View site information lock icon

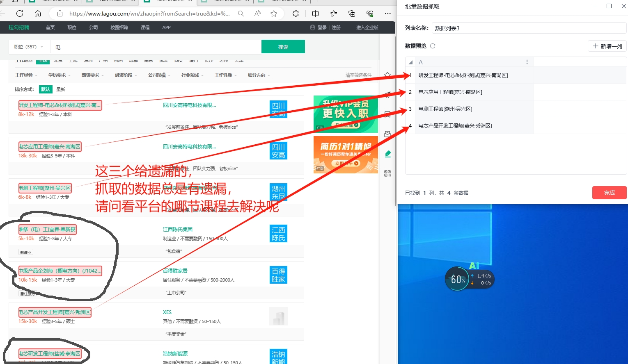pyautogui.click(x=60, y=14)
